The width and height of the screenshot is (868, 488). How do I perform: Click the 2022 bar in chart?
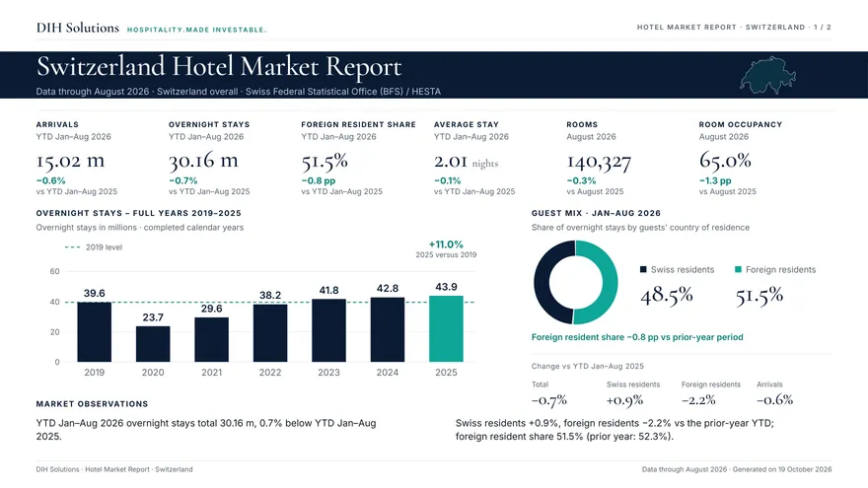pyautogui.click(x=270, y=333)
